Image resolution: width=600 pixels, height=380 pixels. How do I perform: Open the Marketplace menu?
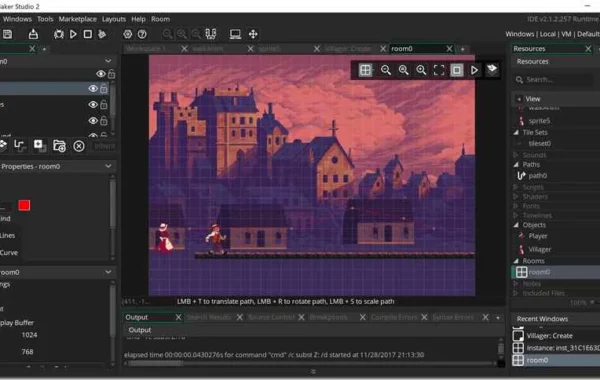pos(77,19)
